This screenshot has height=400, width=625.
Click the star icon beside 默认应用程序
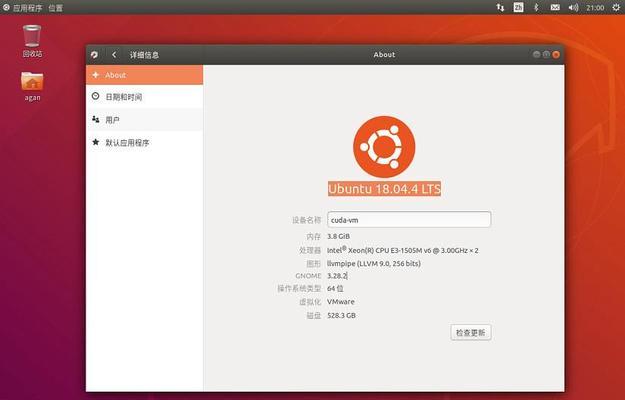click(x=95, y=142)
